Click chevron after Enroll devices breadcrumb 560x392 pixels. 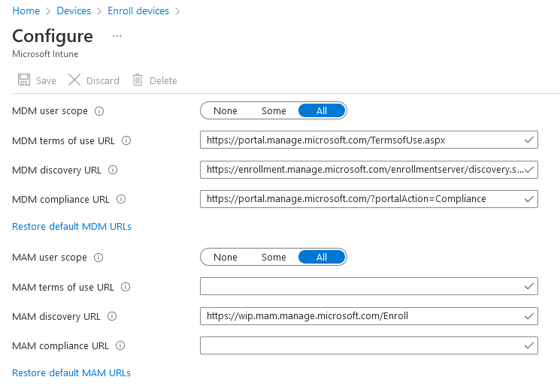177,11
